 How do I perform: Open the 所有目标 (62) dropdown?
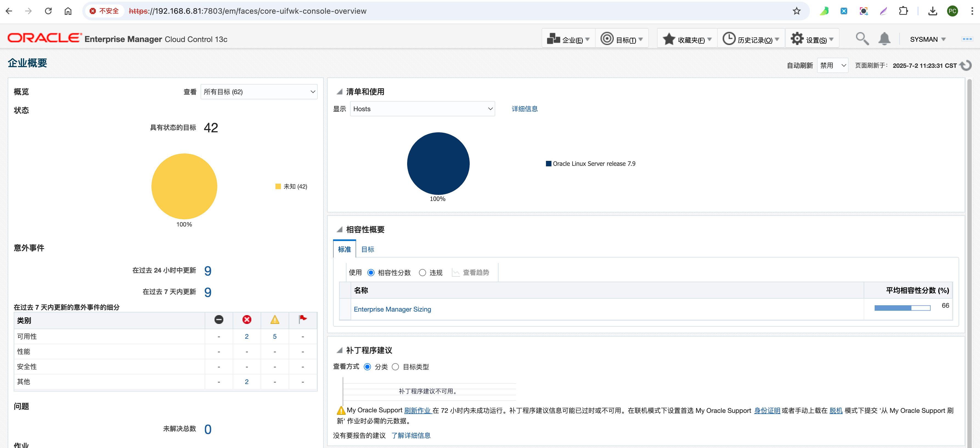pos(259,92)
